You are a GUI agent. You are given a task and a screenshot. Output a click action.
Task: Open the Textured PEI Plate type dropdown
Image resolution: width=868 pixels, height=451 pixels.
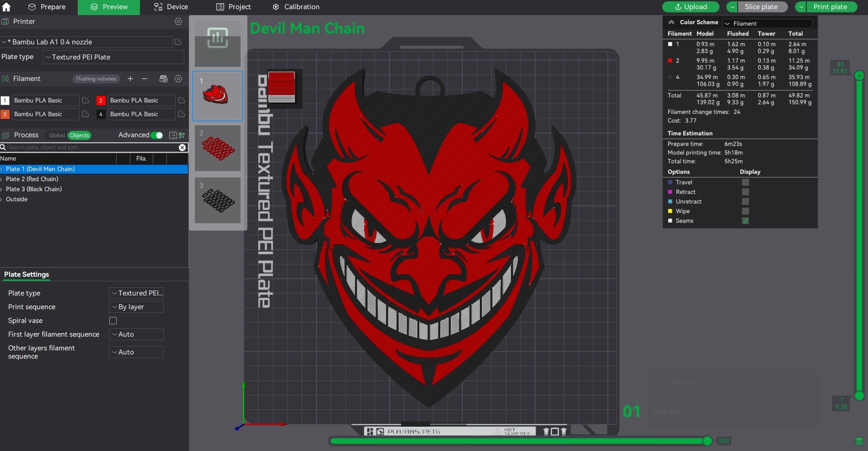pos(113,57)
